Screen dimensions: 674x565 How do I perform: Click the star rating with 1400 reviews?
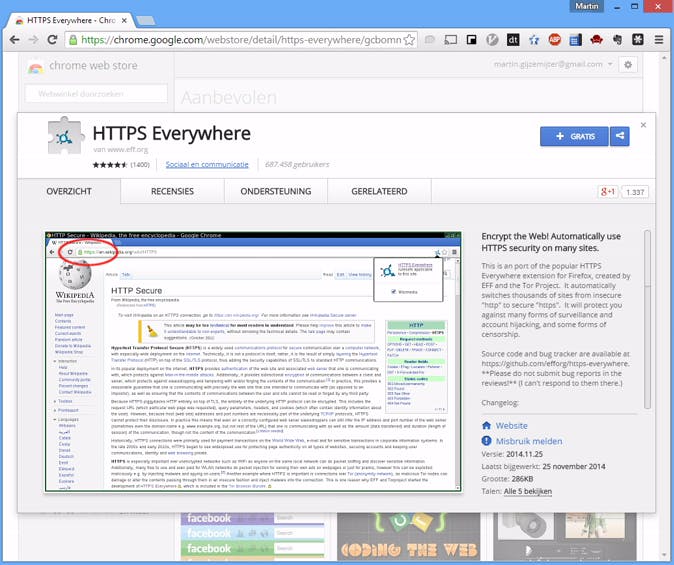point(121,165)
